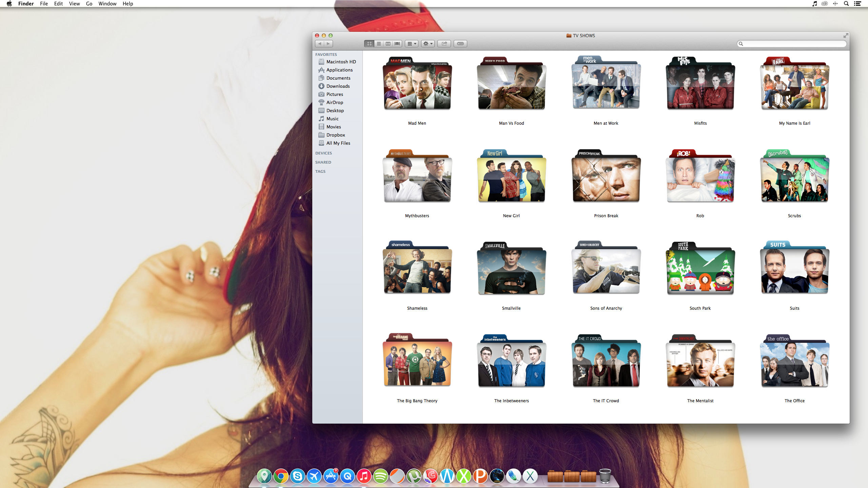
Task: Expand the SHARED sidebar section
Action: 323,162
